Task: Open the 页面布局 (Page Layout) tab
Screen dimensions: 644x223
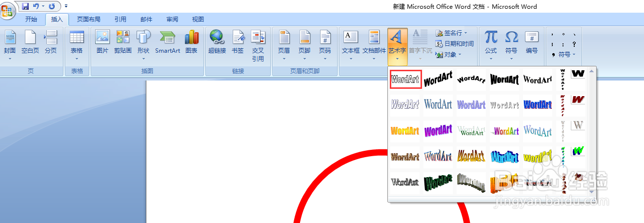Action: [89, 20]
